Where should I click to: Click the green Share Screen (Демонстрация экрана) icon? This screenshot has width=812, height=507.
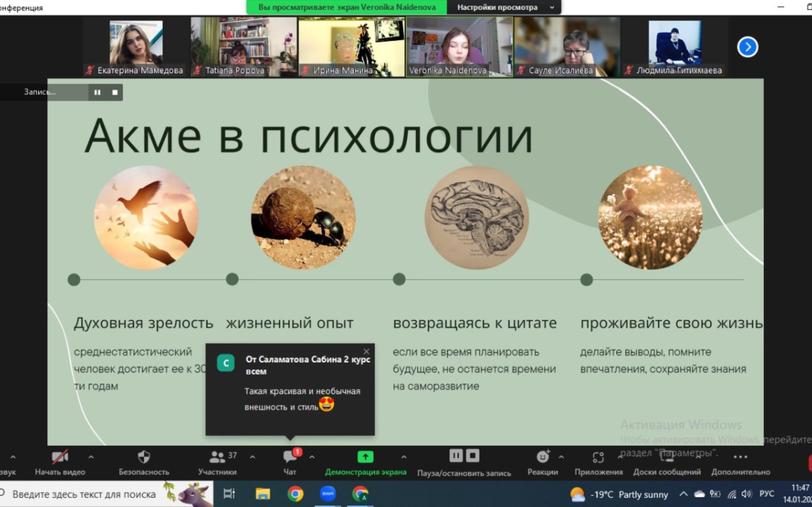(x=365, y=457)
